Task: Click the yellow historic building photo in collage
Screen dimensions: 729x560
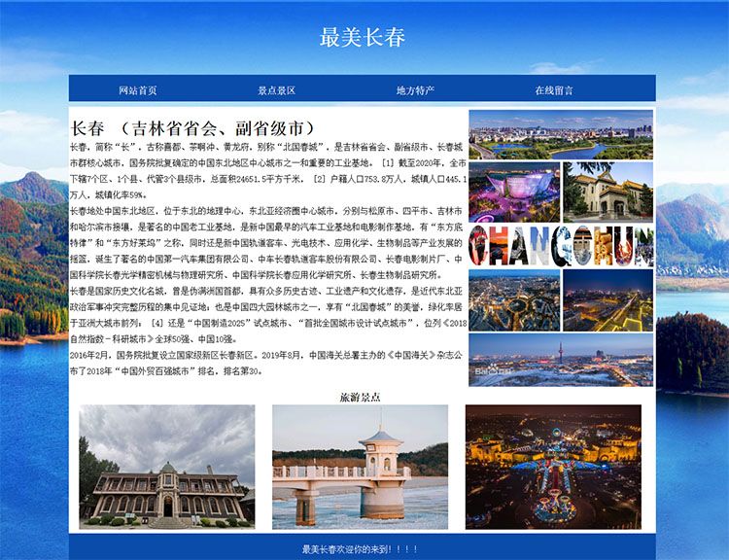Action: pyautogui.click(x=607, y=192)
